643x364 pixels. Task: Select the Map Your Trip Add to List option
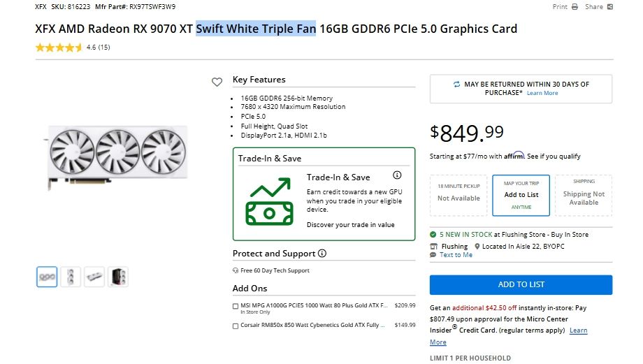pos(521,195)
